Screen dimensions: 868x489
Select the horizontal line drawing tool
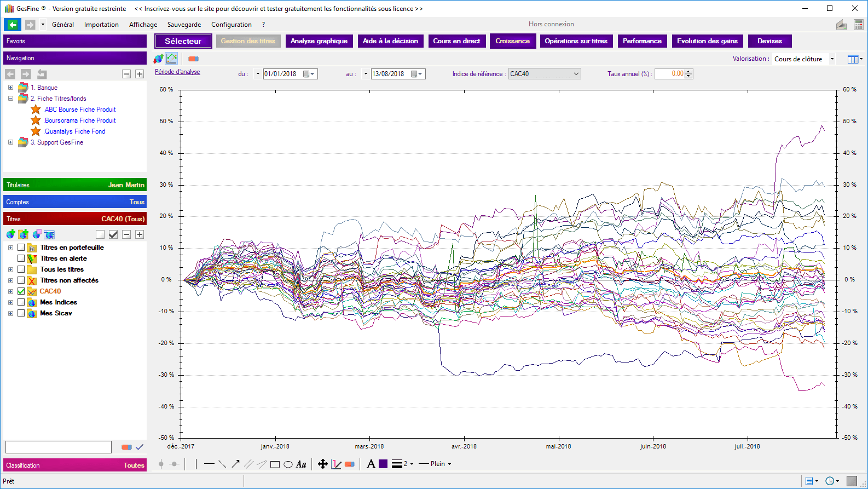[x=209, y=464]
